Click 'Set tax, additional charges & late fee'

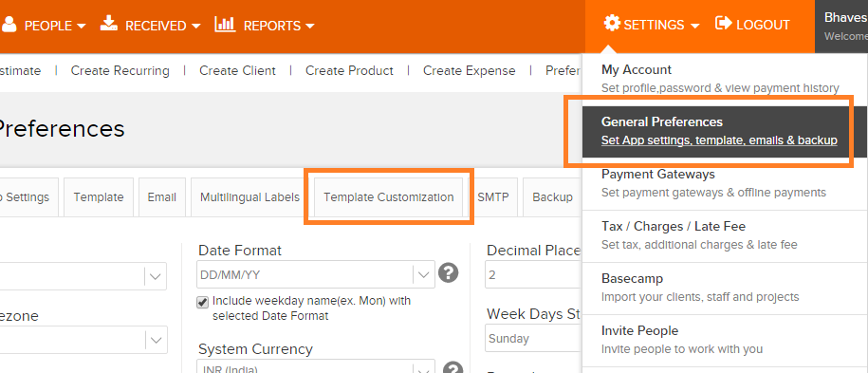tap(699, 245)
